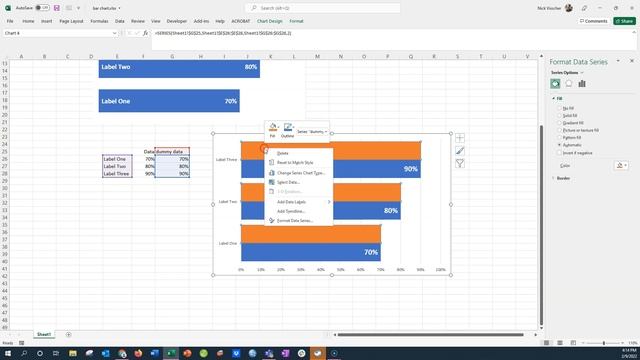
Task: Click the Chart Styles paintbrush button
Action: pyautogui.click(x=460, y=151)
